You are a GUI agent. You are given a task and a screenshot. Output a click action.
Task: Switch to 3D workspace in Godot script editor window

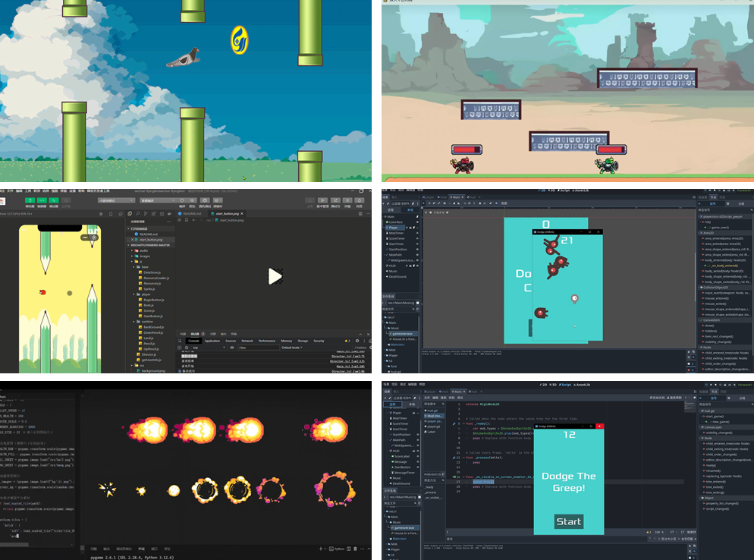point(554,385)
